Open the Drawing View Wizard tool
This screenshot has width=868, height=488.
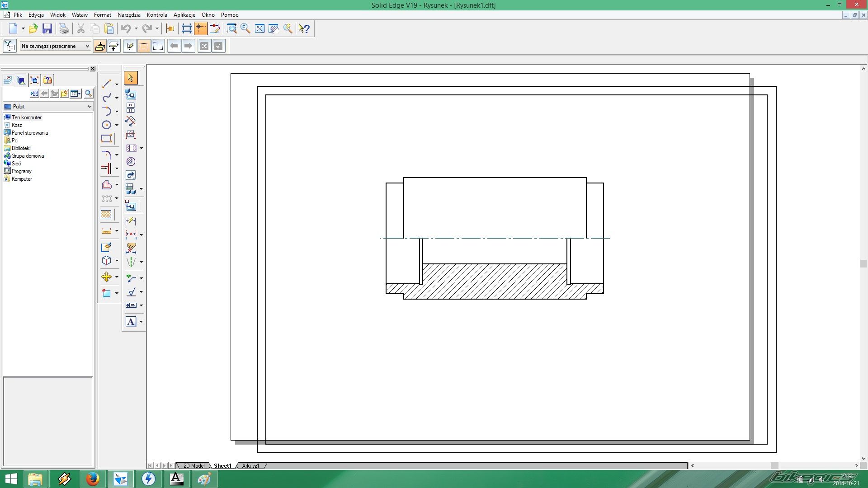(131, 94)
